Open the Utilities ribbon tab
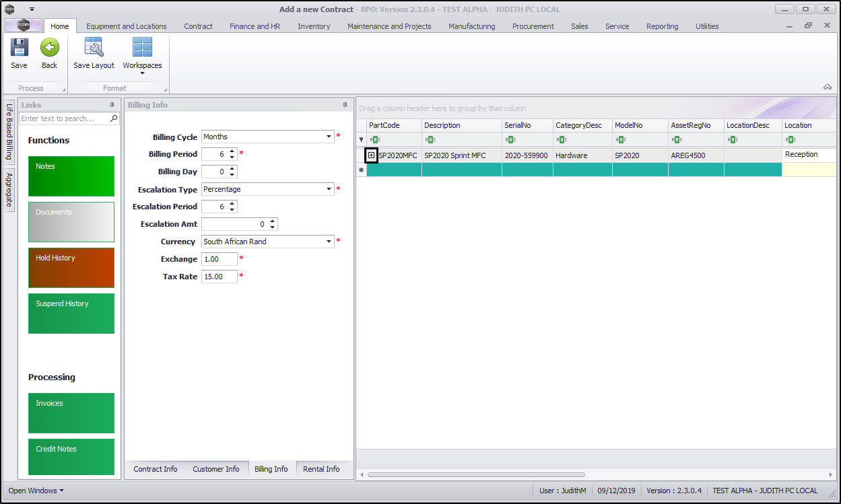Image resolution: width=841 pixels, height=504 pixels. 707,26
